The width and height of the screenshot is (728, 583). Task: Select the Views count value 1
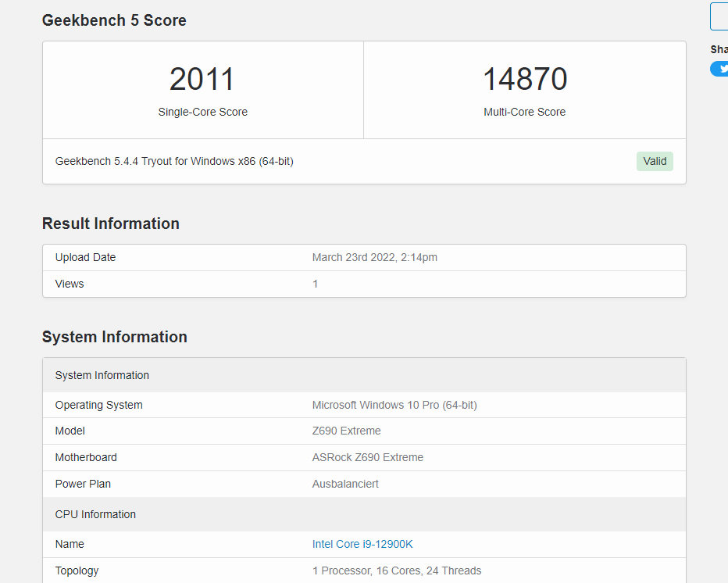click(316, 284)
